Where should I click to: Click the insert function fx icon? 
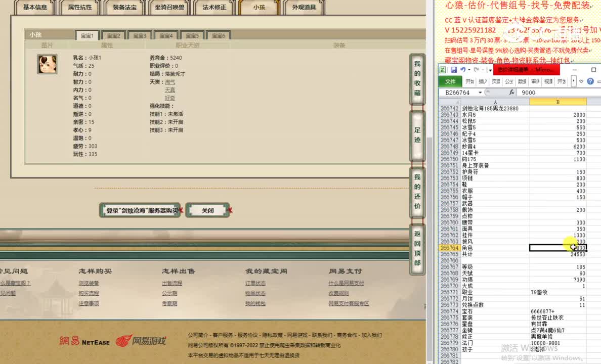pyautogui.click(x=511, y=93)
